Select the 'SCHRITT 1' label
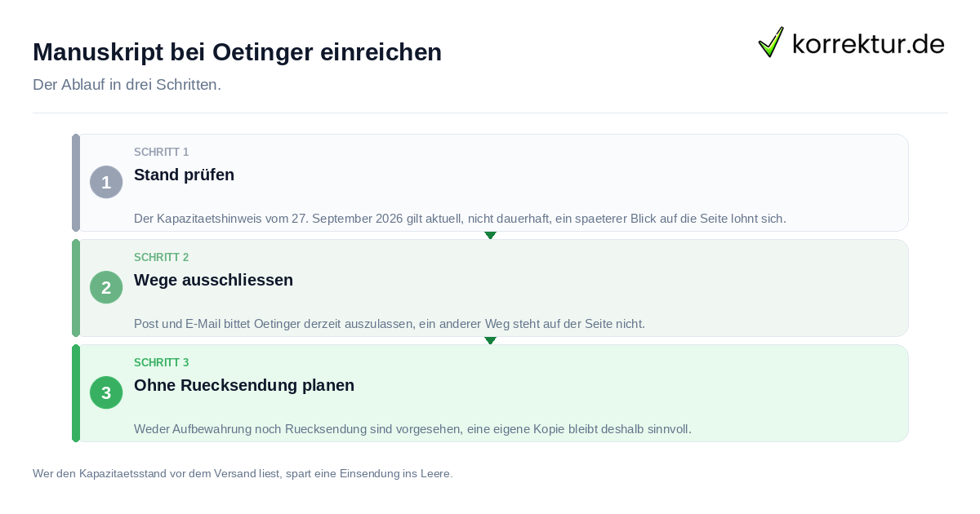The height and width of the screenshot is (514, 980). coord(162,152)
